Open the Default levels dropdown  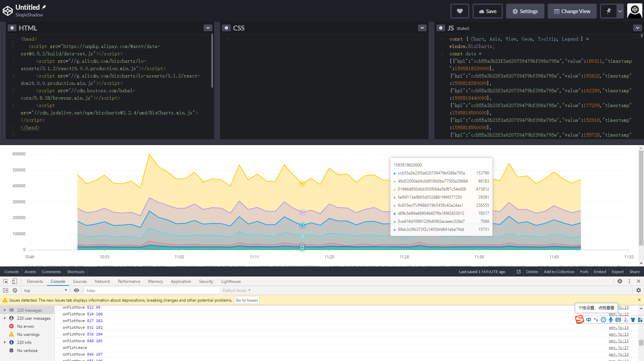point(236,290)
